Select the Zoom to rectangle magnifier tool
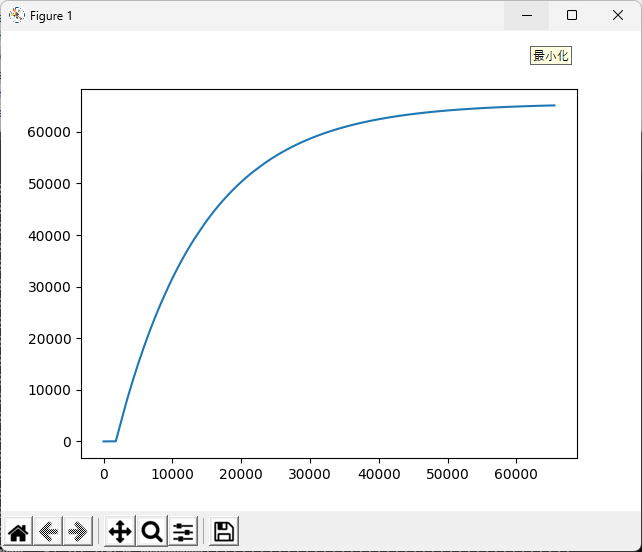This screenshot has height=552, width=642. point(152,531)
